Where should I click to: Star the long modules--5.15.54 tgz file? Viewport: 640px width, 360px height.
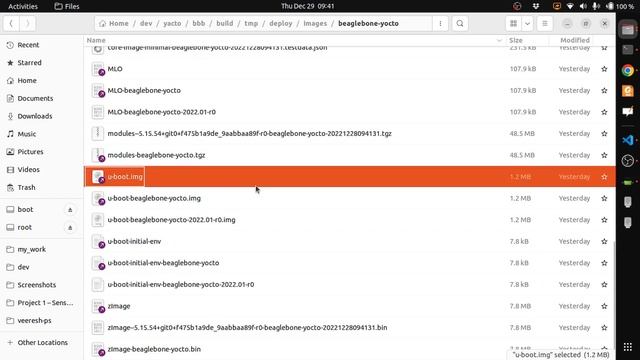(604, 133)
